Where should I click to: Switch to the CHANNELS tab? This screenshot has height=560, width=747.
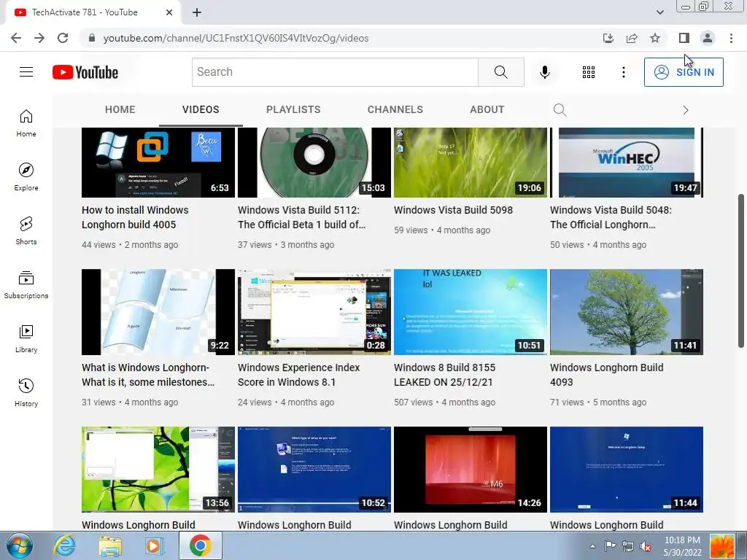pyautogui.click(x=395, y=109)
